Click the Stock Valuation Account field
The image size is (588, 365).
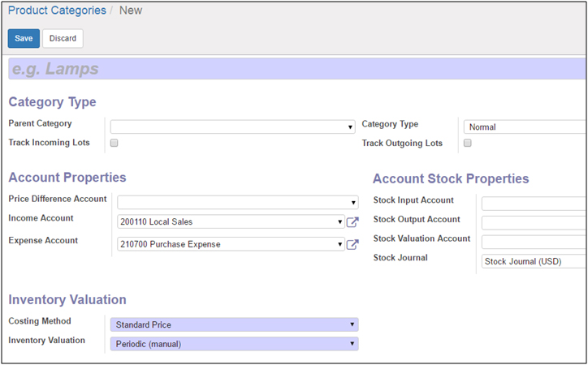tap(533, 242)
